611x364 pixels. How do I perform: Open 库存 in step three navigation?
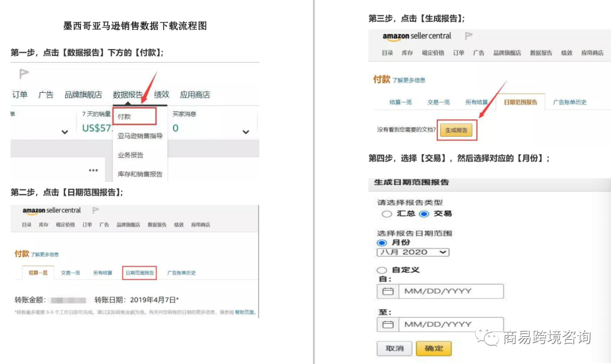(x=407, y=53)
